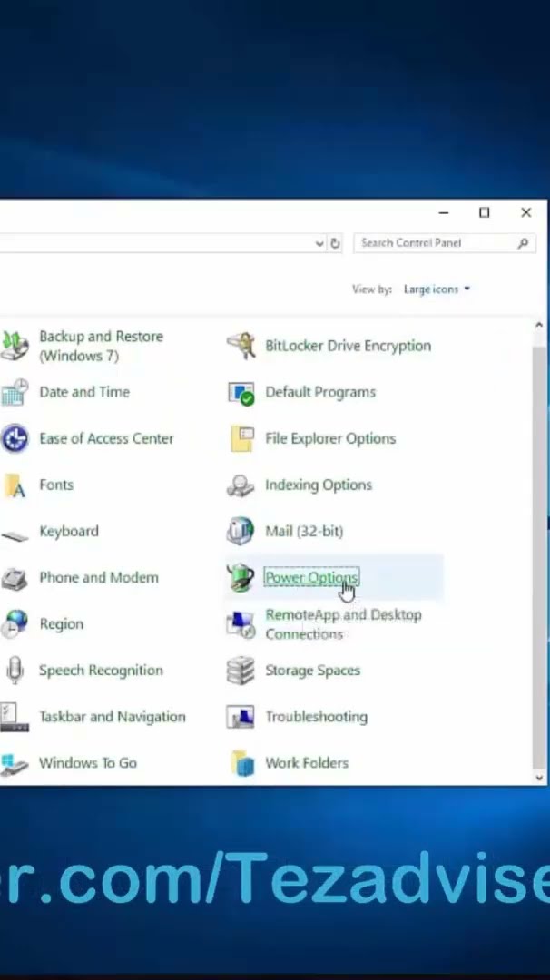Open the Default Programs icon
Image resolution: width=550 pixels, height=980 pixels.
coord(241,393)
